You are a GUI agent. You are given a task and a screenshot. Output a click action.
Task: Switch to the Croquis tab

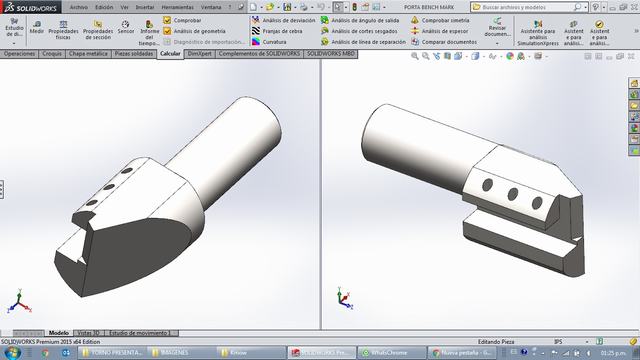point(52,54)
